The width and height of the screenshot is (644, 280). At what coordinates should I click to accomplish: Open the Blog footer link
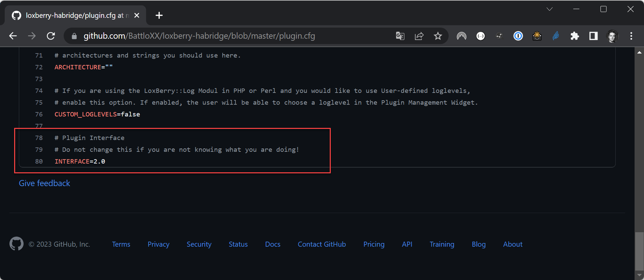[479, 244]
